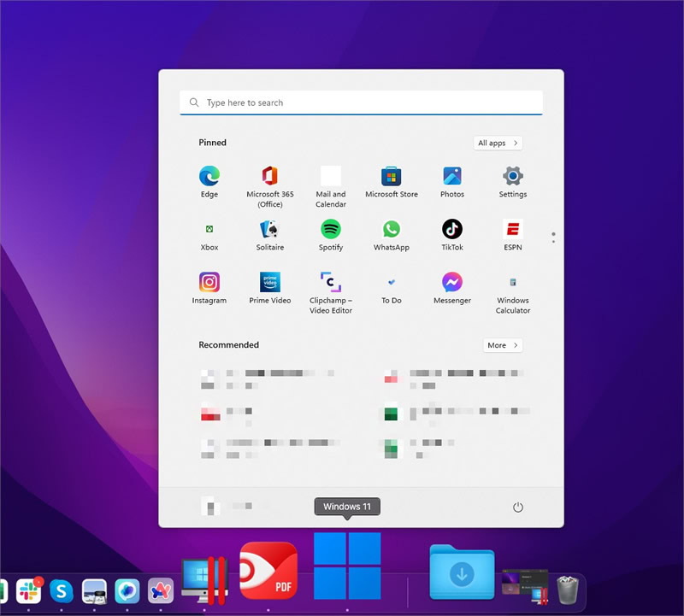
Task: Expand More recommended items
Action: click(x=503, y=345)
